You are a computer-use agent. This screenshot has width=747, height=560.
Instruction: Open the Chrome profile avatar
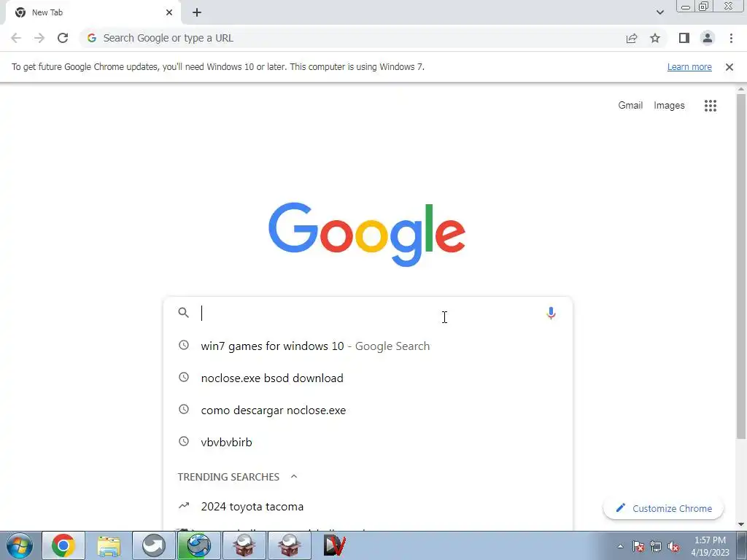(708, 38)
